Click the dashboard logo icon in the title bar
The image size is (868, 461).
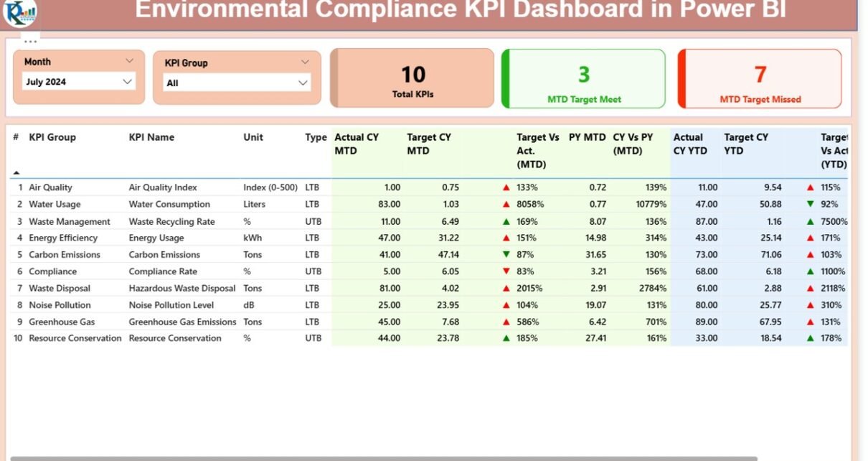pos(19,12)
